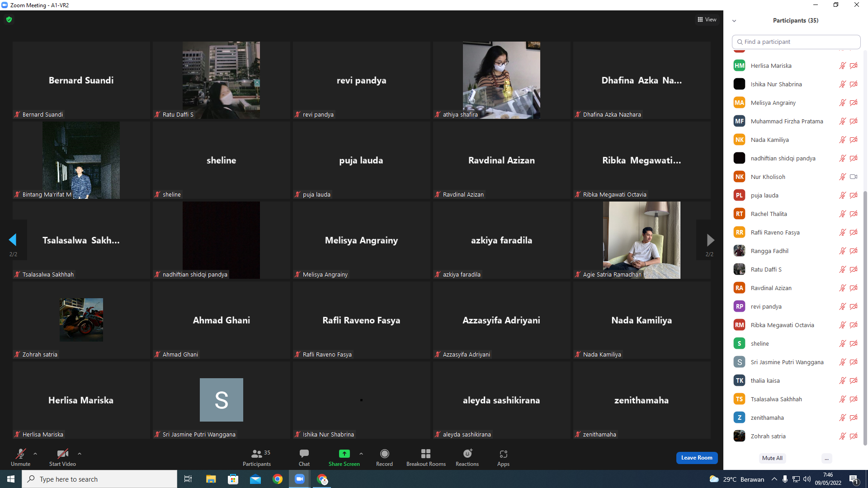Click puja lauda's PL avatar in list
The width and height of the screenshot is (868, 488).
coord(739,196)
